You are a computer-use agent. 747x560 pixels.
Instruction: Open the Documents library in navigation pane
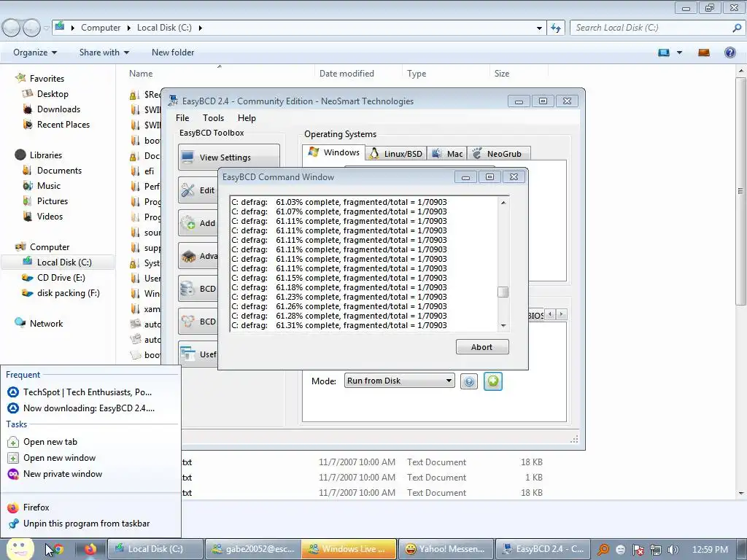point(59,171)
